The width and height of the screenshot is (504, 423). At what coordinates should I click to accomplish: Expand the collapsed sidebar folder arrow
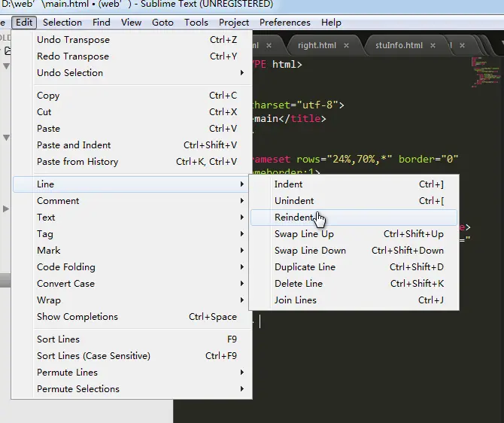coord(6,208)
